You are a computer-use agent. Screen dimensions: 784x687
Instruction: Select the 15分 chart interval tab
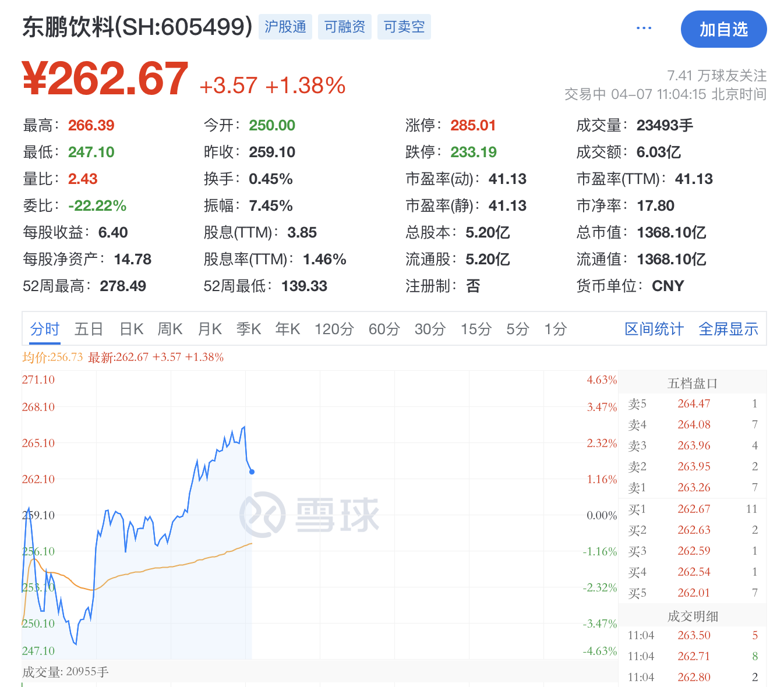coord(476,329)
